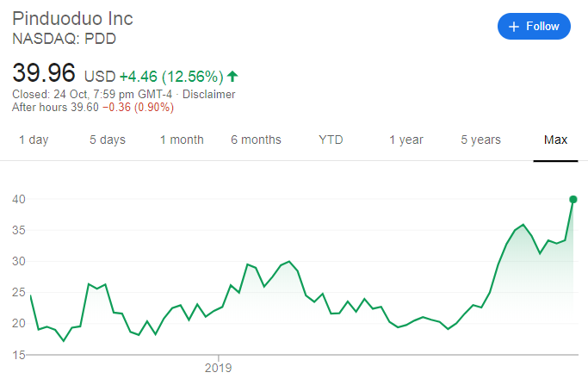Screen dimensions: 588x385
Task: Click the Pinduoduo Inc title
Action: tap(72, 18)
